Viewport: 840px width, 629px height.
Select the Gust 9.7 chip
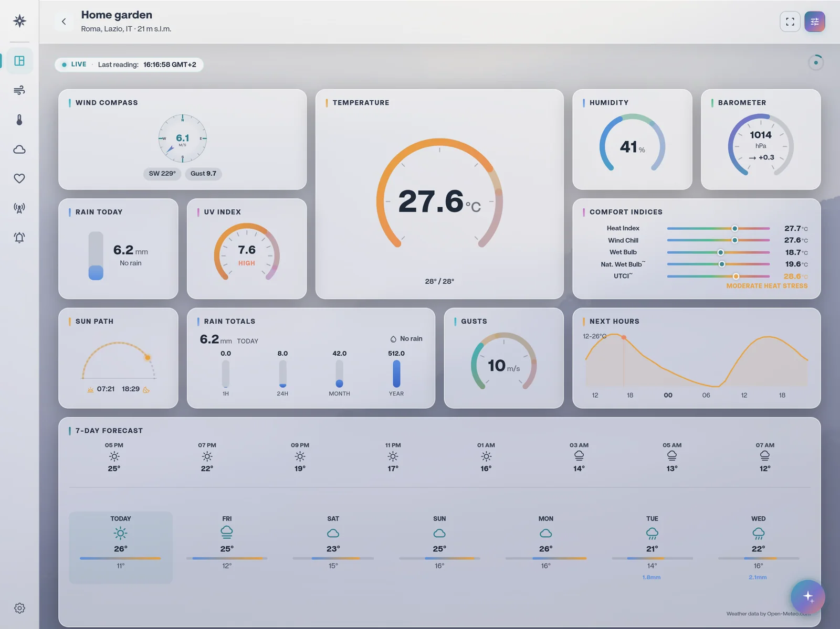203,174
